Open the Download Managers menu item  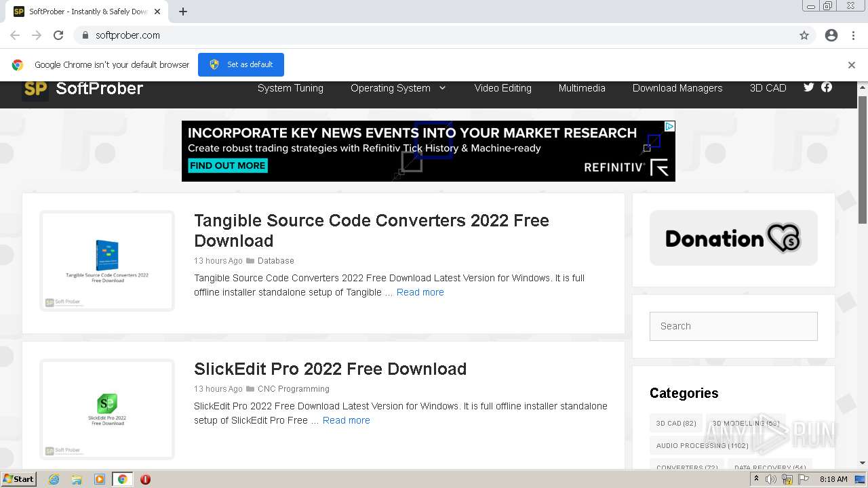tap(677, 88)
